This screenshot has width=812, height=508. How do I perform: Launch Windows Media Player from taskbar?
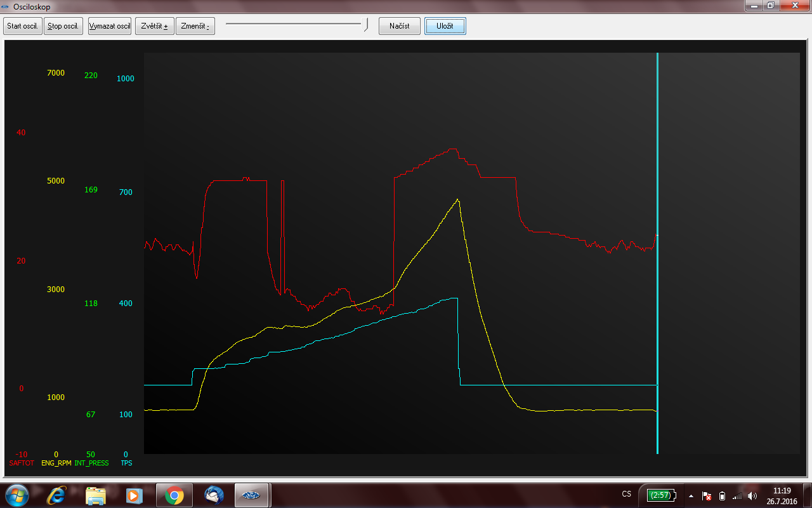134,495
